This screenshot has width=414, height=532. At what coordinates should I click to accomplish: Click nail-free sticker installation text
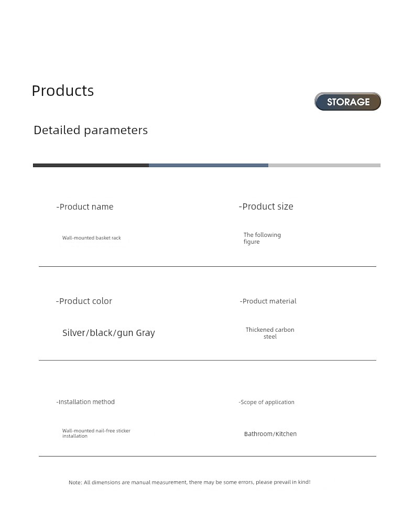96,433
